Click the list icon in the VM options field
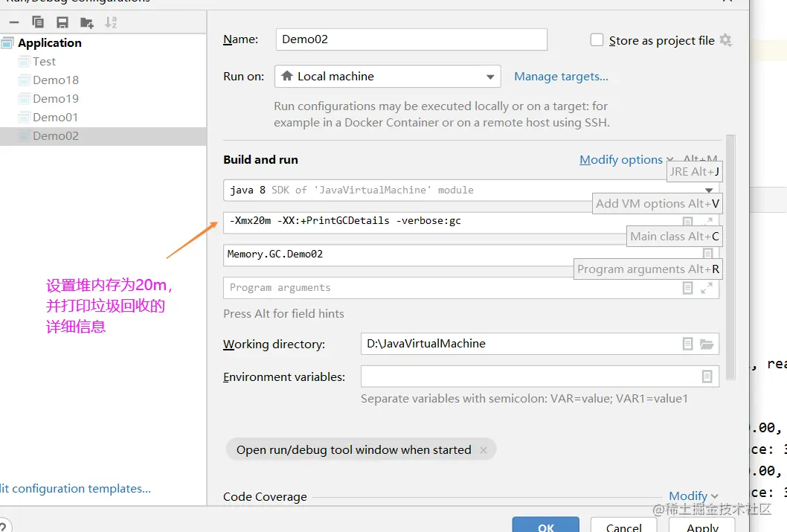This screenshot has height=532, width=787. coord(687,221)
